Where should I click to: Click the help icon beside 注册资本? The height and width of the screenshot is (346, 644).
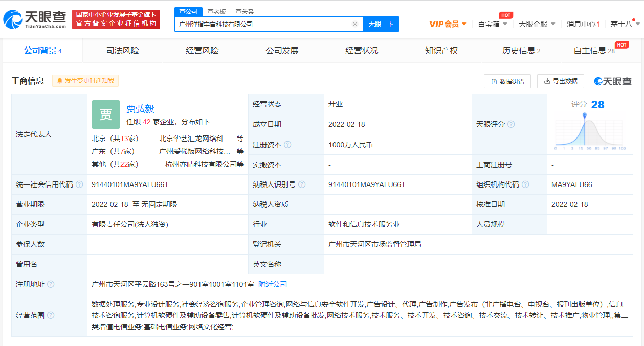click(287, 145)
